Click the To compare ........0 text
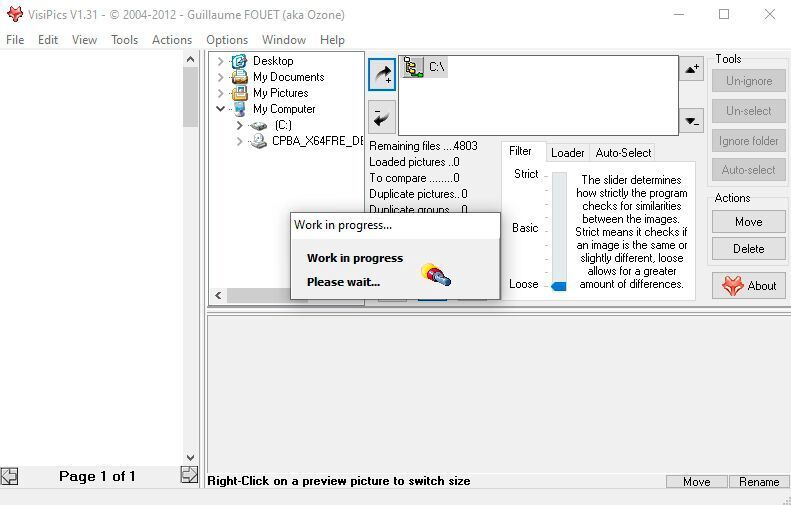Viewport: 791px width, 505px height. pos(414,178)
